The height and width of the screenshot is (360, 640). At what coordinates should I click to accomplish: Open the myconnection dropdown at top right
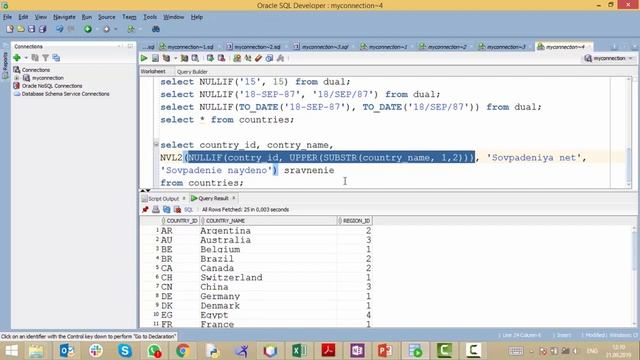pyautogui.click(x=631, y=58)
